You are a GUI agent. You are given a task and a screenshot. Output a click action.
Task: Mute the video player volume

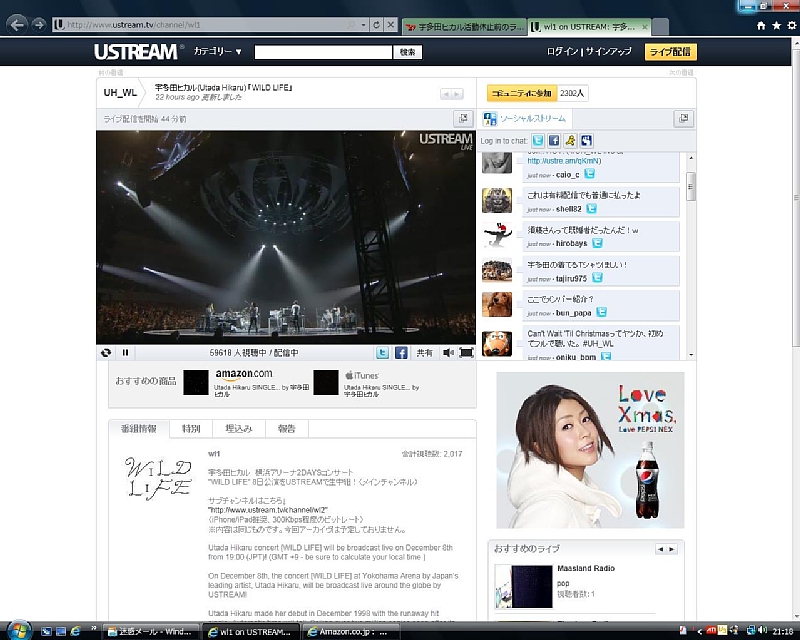click(x=448, y=353)
